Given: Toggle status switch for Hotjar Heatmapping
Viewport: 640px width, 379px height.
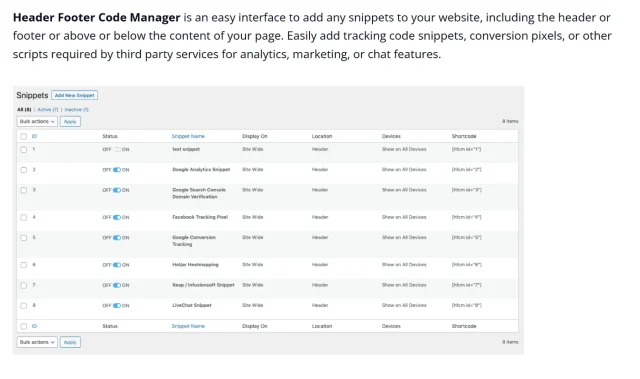Looking at the screenshot, I should (117, 265).
